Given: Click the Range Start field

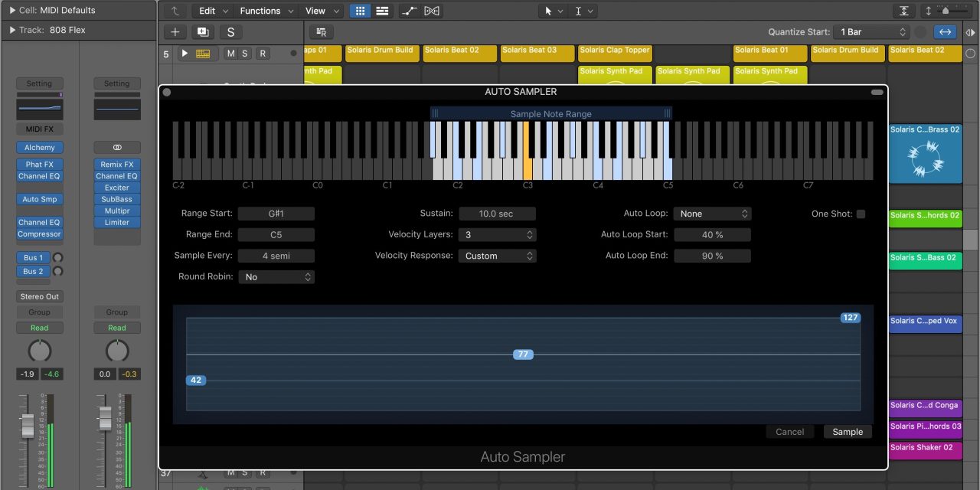Looking at the screenshot, I should pos(276,214).
